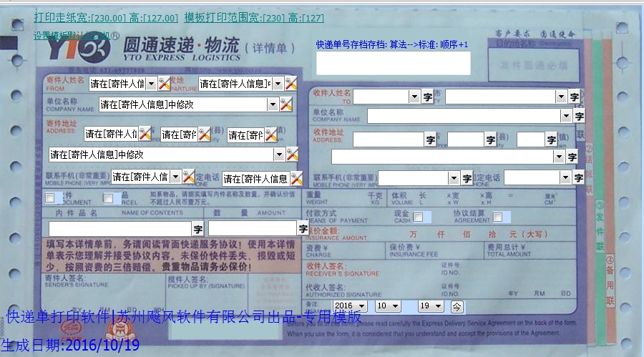
Task: Open the 模板打印范围宽 [230] print range link
Action: click(254, 18)
